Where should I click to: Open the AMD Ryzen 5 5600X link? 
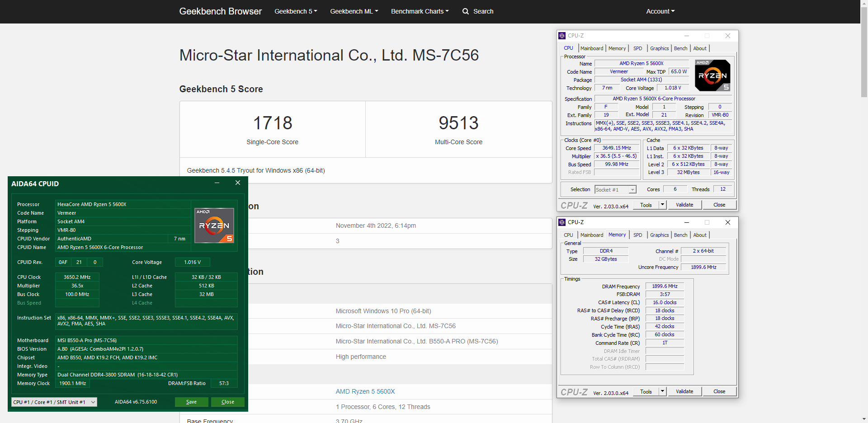click(x=365, y=392)
